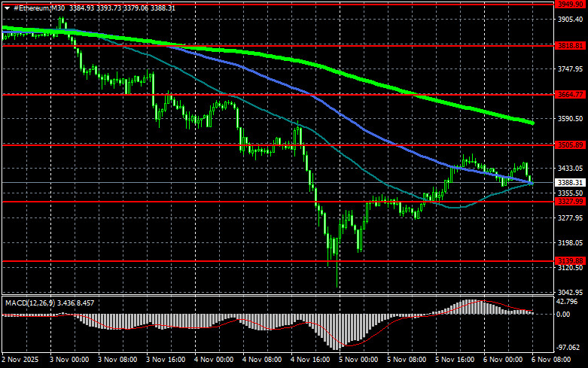Select the 3327.99 red price level label
This screenshot has width=588, height=368.
(x=570, y=202)
